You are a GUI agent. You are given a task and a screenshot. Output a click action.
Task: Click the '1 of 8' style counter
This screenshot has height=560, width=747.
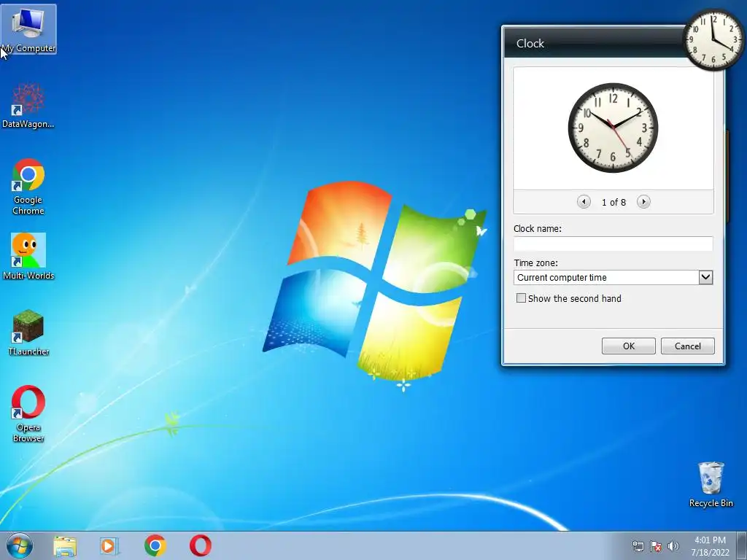(x=614, y=203)
